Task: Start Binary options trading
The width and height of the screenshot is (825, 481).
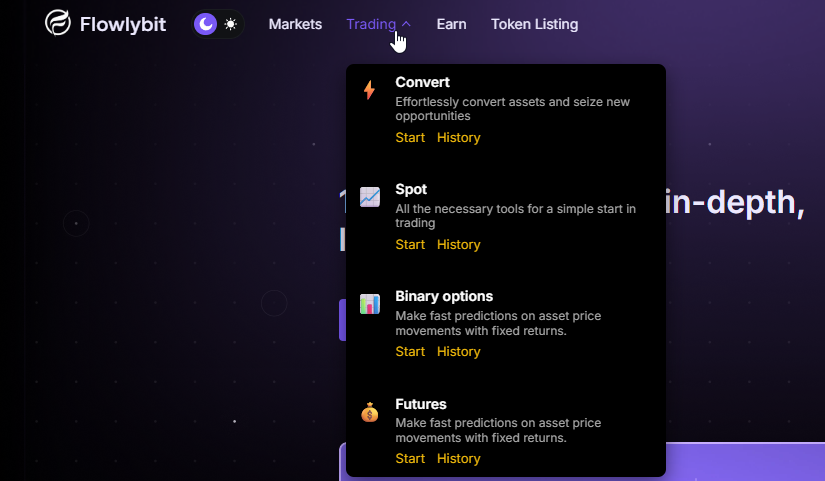Action: (x=410, y=352)
